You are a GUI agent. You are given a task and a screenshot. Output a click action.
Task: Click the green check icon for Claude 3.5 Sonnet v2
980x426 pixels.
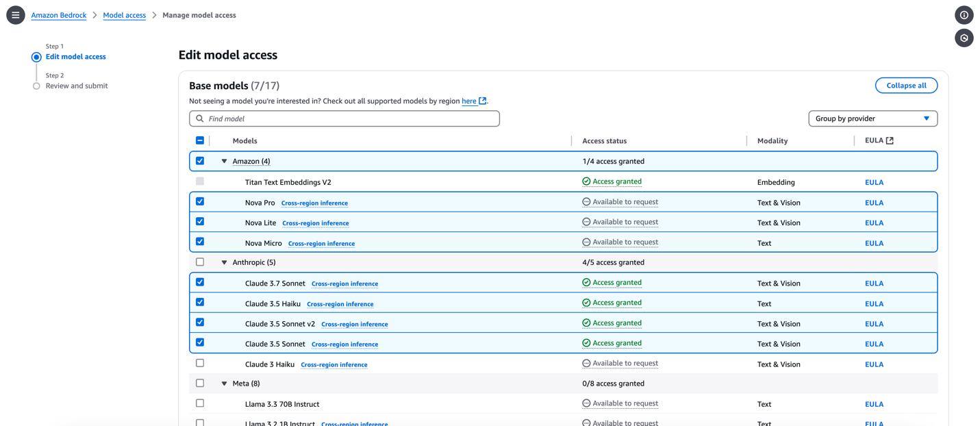tap(586, 323)
